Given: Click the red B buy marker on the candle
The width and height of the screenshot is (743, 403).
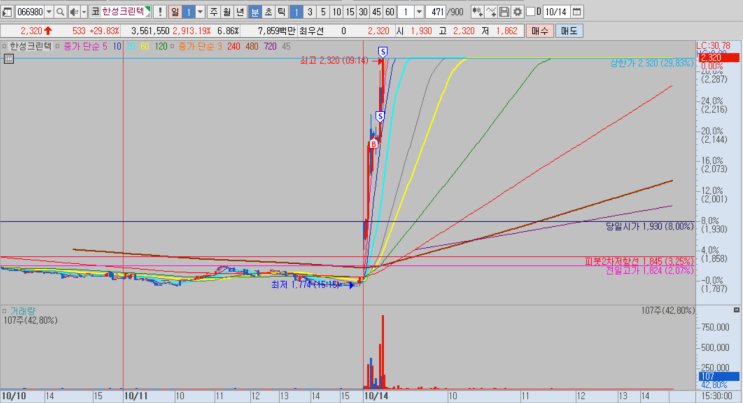Looking at the screenshot, I should point(373,144).
